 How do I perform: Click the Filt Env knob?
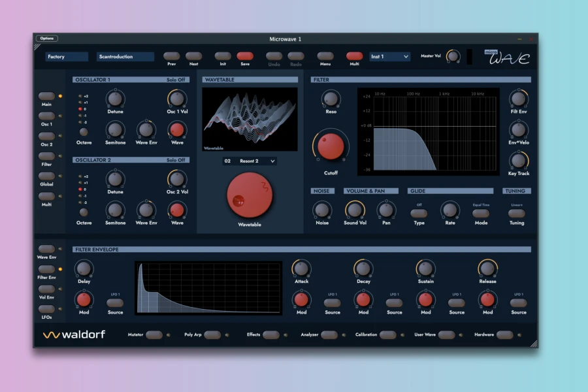(518, 99)
